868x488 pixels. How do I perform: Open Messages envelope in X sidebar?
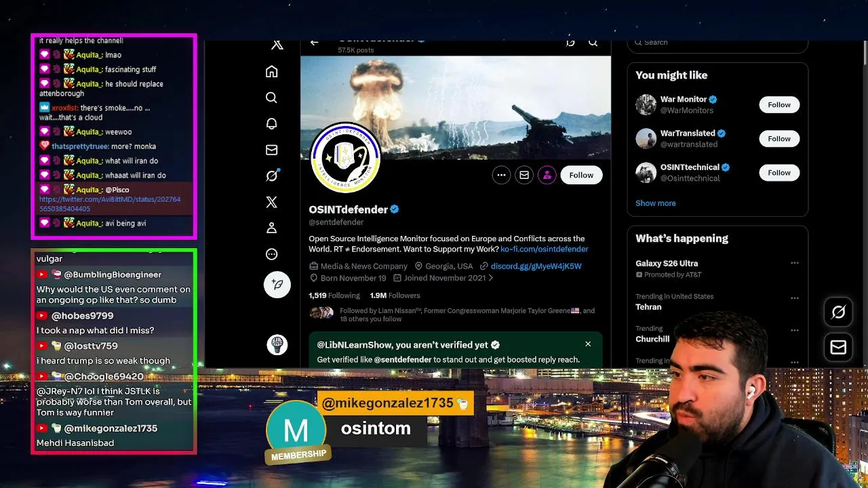click(x=271, y=150)
